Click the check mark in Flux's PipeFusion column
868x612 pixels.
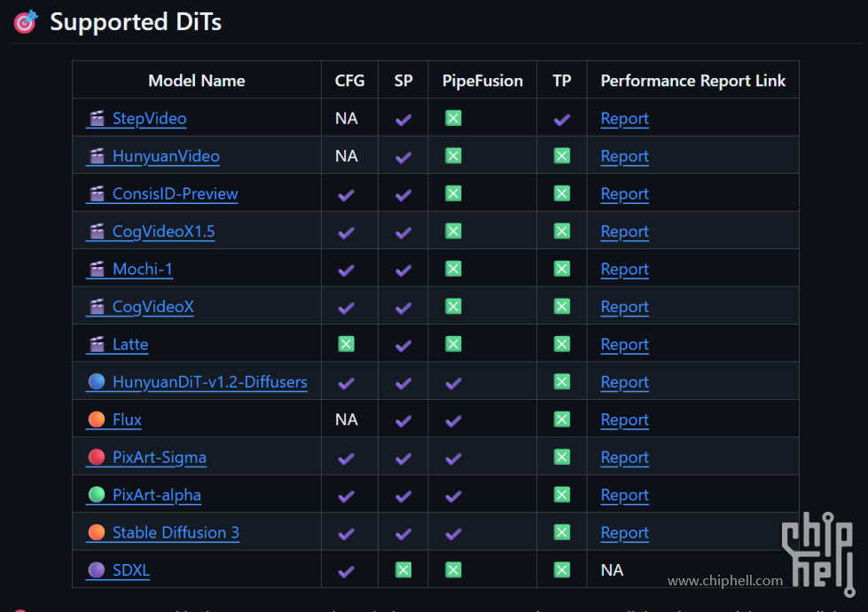pyautogui.click(x=453, y=421)
